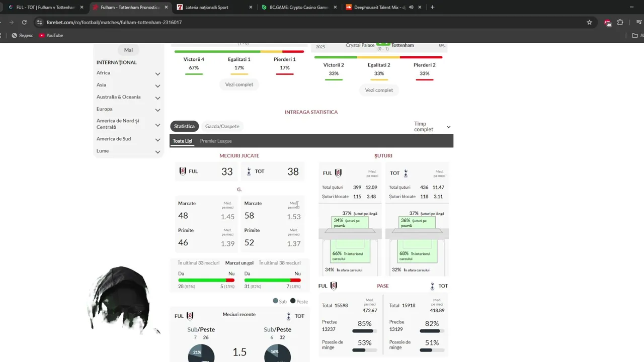Click Fulham crest in Pase section

tap(333, 286)
